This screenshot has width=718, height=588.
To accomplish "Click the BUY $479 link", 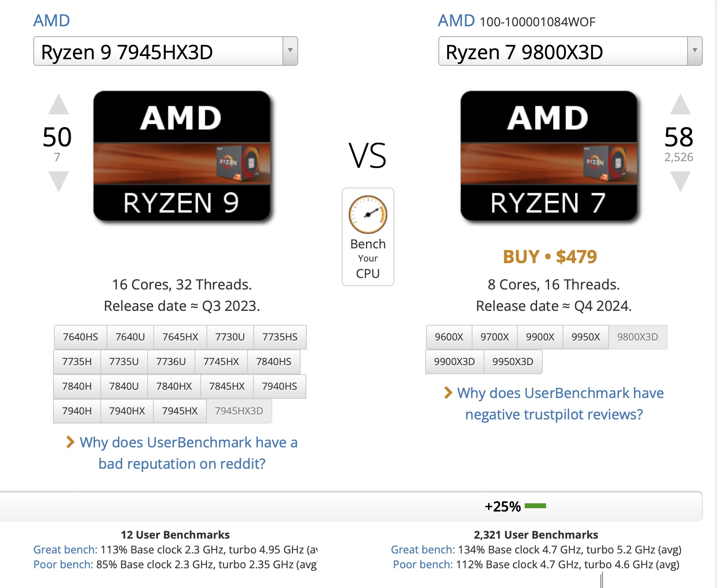I will [550, 257].
